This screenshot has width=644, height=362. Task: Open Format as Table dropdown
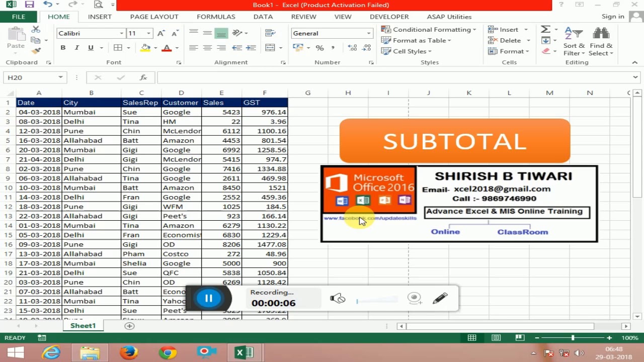click(x=416, y=41)
